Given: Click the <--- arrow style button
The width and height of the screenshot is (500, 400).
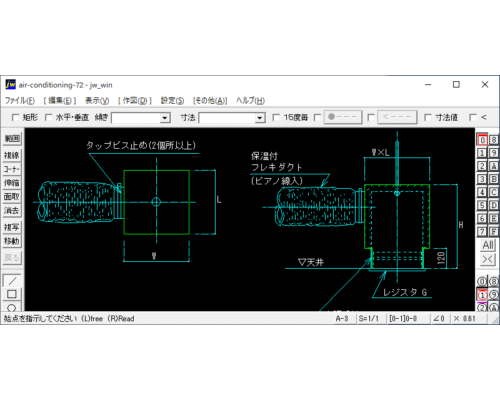Looking at the screenshot, I should tap(397, 117).
